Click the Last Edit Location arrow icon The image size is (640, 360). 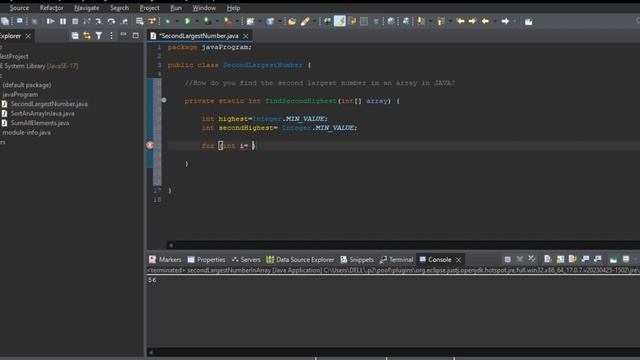pos(460,21)
